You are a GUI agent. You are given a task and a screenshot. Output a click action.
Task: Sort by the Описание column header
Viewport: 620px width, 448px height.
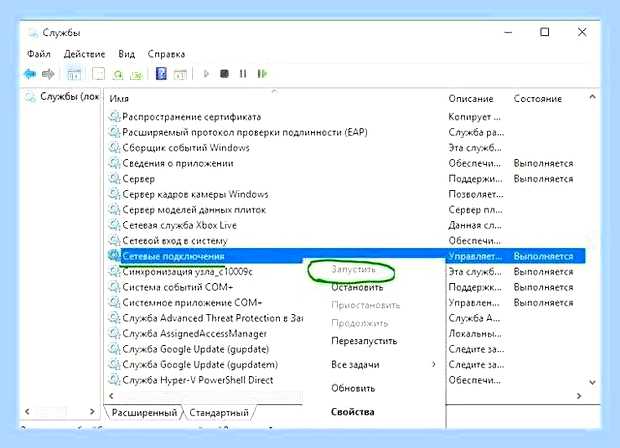[x=471, y=99]
